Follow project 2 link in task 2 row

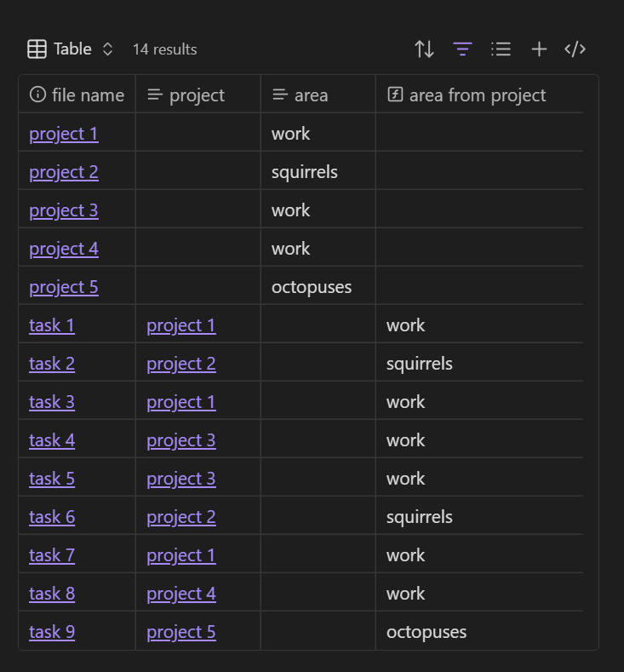coord(181,364)
